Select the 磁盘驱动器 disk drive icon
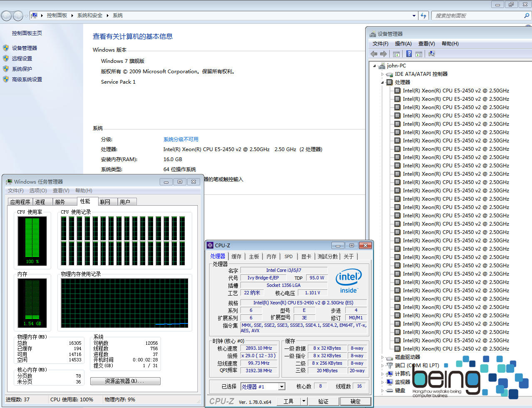532x408 pixels. tap(390, 357)
